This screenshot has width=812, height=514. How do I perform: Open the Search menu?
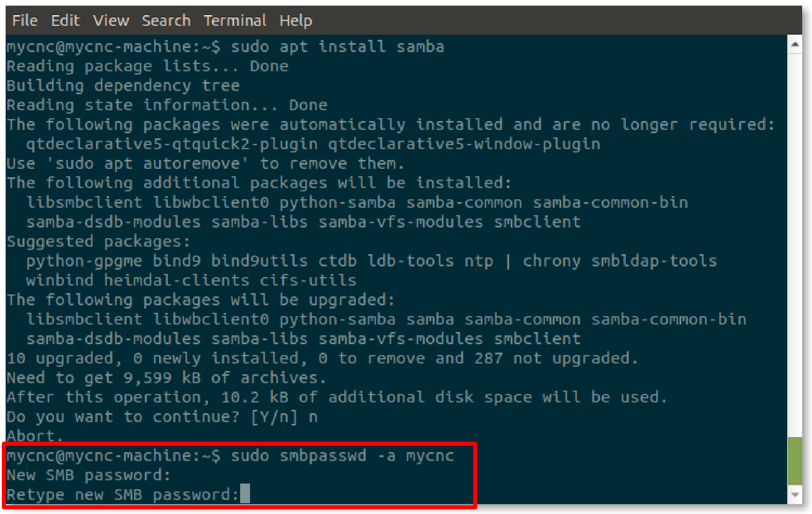166,21
